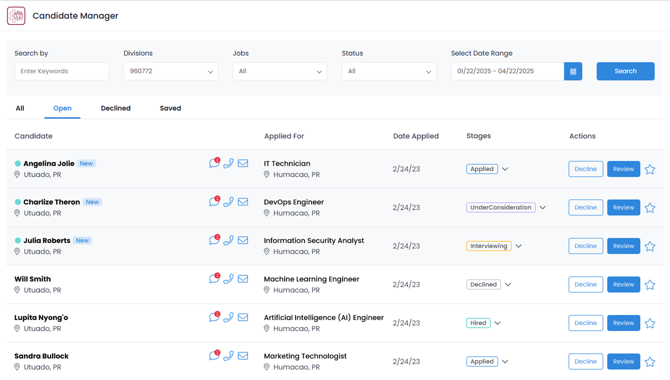
Task: Expand UnderConsideration stage dropdown for Charlize Theron
Action: 543,207
